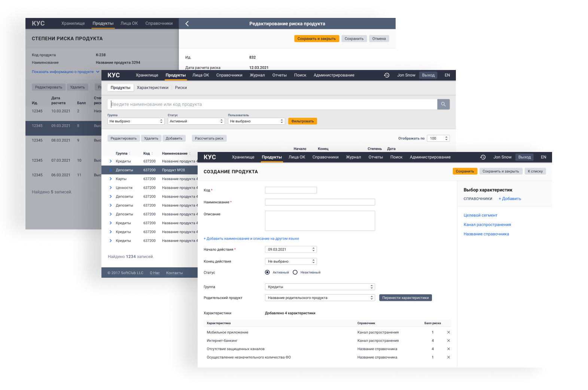Click the magnifier search icon button
This screenshot has width=588, height=390.
(443, 104)
